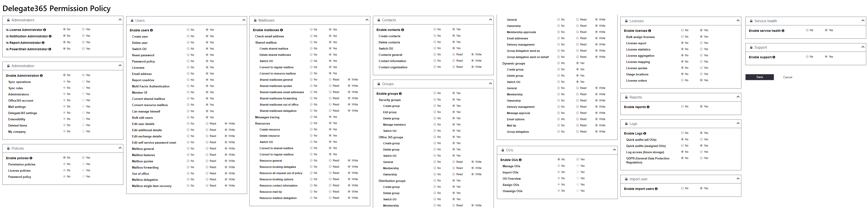Screen dimensions: 868x209
Task: Click the lock icon in the Logs panel header
Action: (626, 124)
